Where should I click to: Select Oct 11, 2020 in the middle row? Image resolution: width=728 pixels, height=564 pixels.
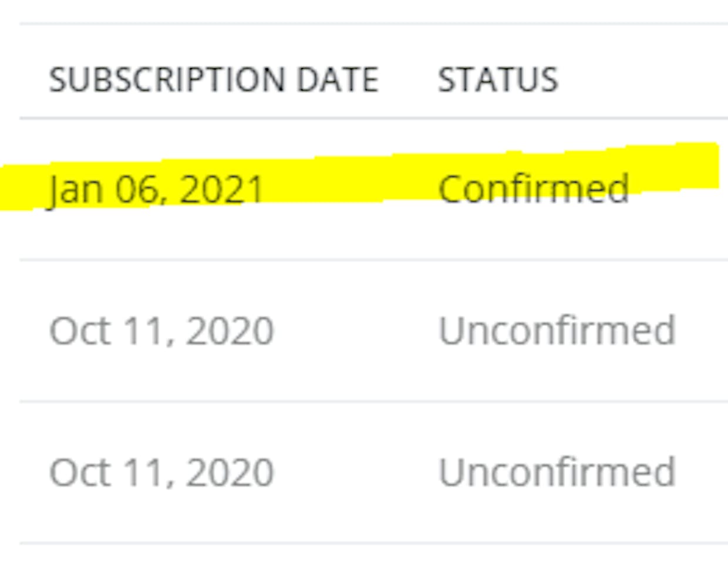click(x=161, y=331)
